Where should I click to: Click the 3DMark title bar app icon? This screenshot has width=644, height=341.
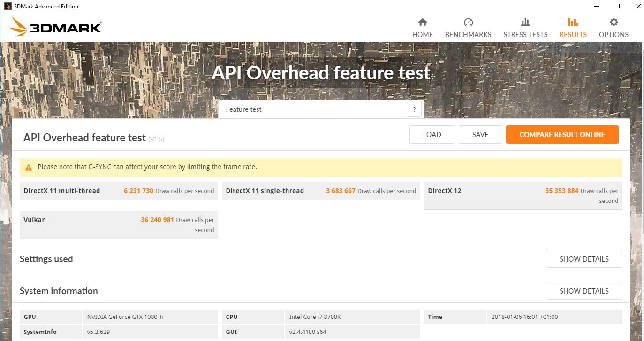pos(8,6)
